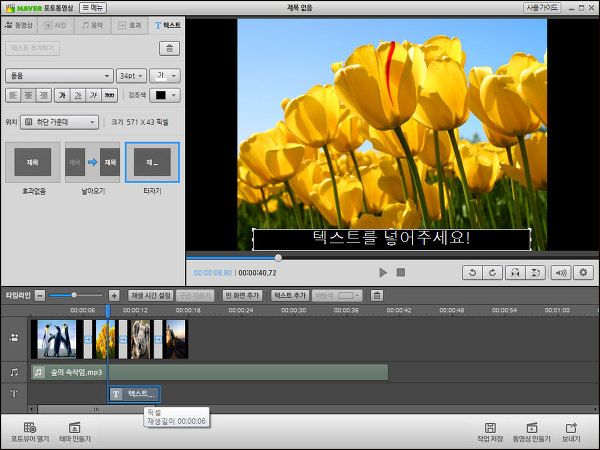The width and height of the screenshot is (600, 450).
Task: Open 포토뷰어 열기 photo viewer
Action: click(x=30, y=432)
